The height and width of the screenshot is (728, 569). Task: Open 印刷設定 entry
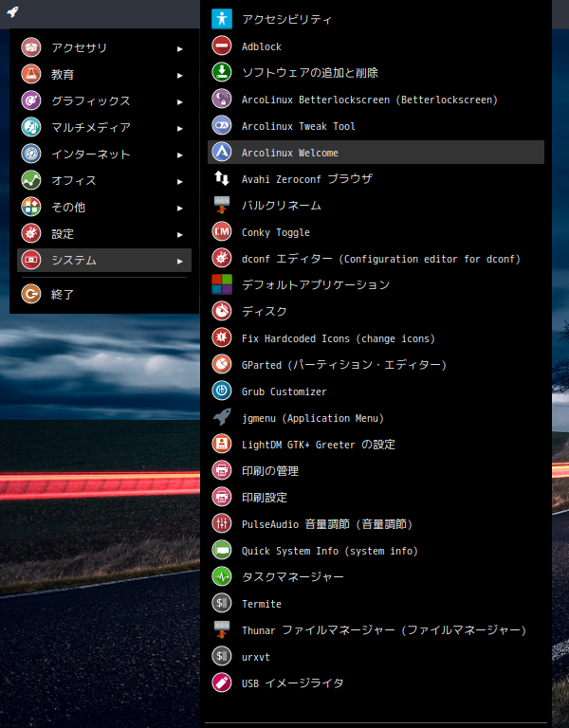(x=376, y=498)
